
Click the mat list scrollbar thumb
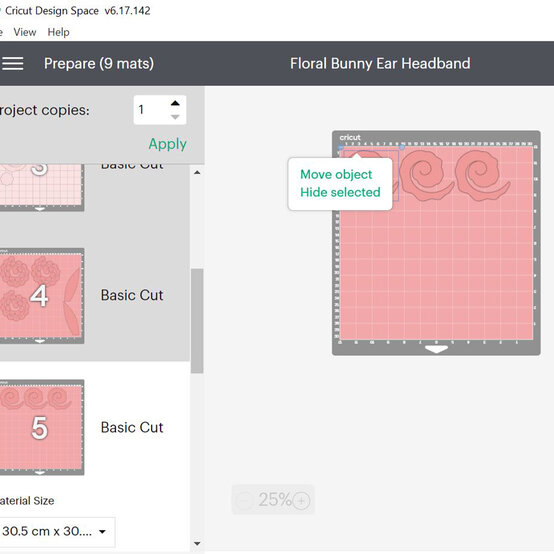pyautogui.click(x=197, y=321)
